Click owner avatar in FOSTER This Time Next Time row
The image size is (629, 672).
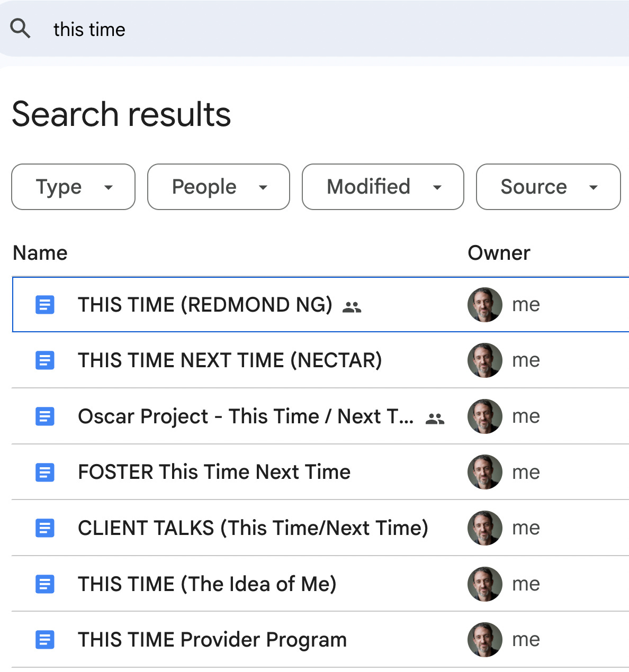point(484,472)
